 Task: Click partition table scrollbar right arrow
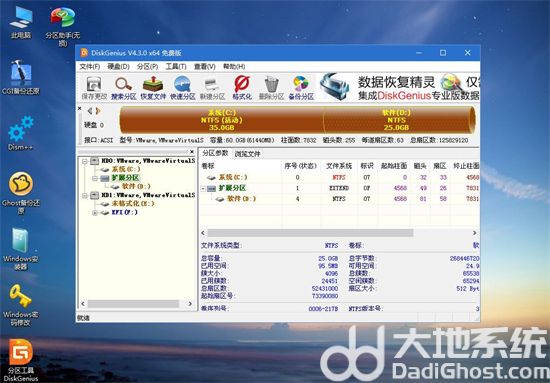tap(475, 233)
